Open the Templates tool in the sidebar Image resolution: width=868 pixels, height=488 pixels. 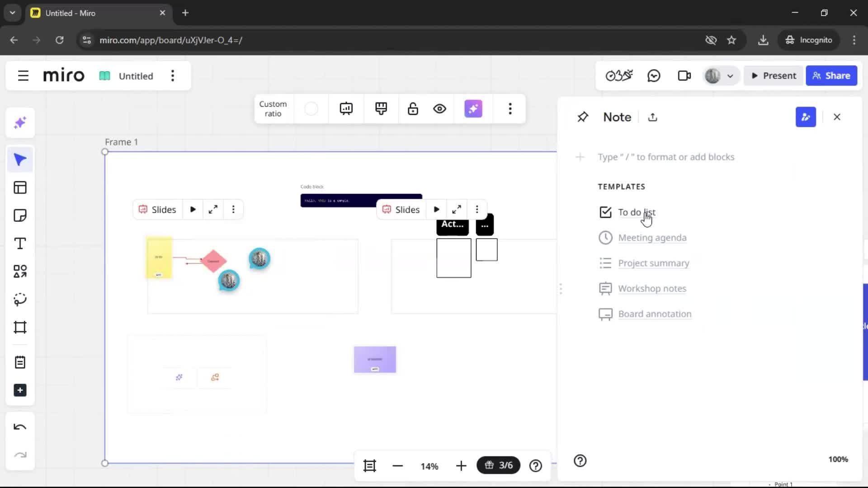click(20, 188)
